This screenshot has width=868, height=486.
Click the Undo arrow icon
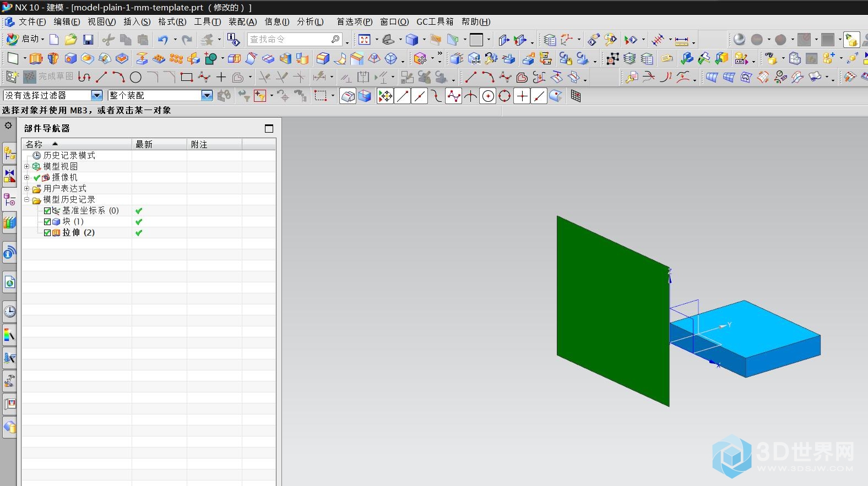(162, 40)
